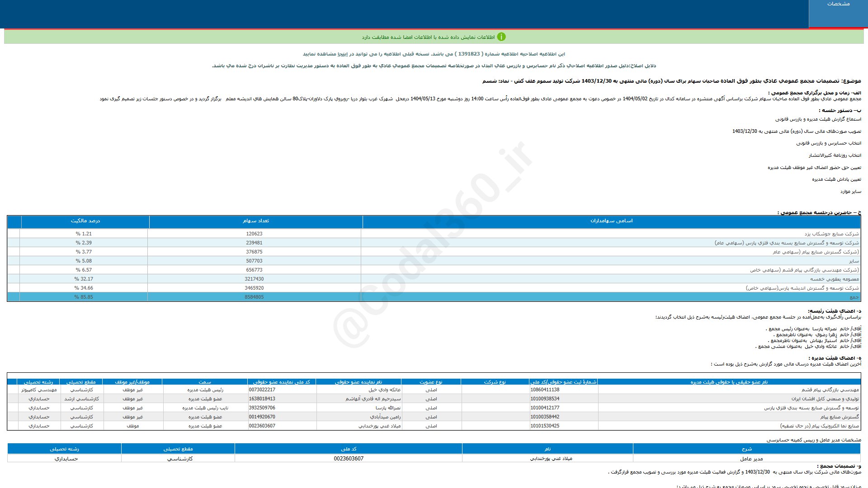Image resolution: width=868 pixels, height=488 pixels.
Task: Select the سمت column header
Action: (205, 382)
